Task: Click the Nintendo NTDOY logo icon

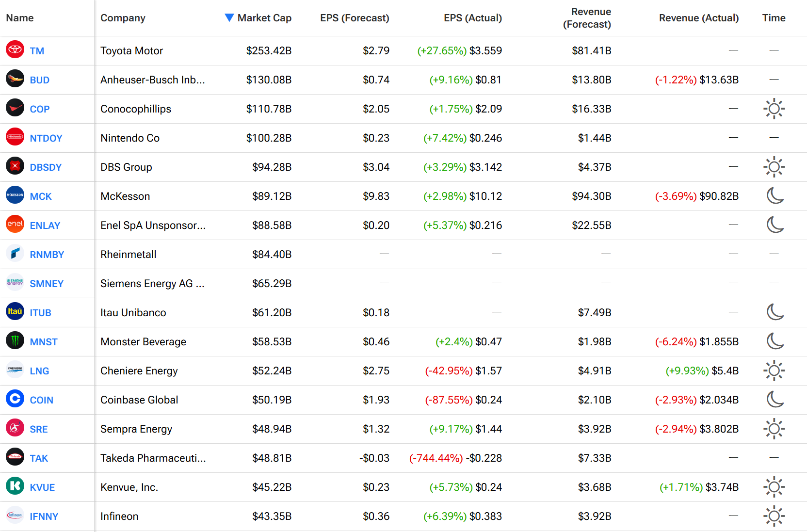Action: click(15, 137)
